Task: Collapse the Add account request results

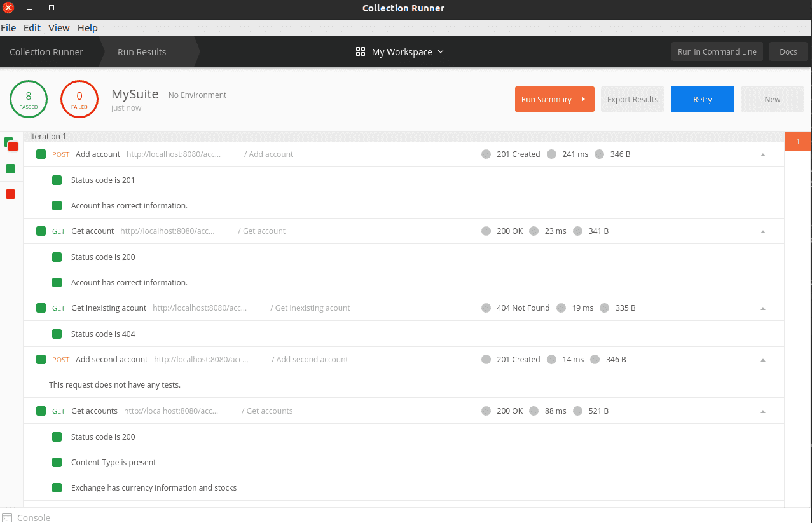Action: pyautogui.click(x=763, y=154)
